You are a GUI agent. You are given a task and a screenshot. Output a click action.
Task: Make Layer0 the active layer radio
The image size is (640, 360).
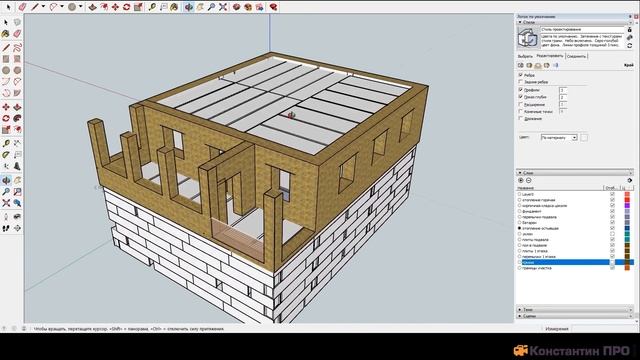(520, 194)
